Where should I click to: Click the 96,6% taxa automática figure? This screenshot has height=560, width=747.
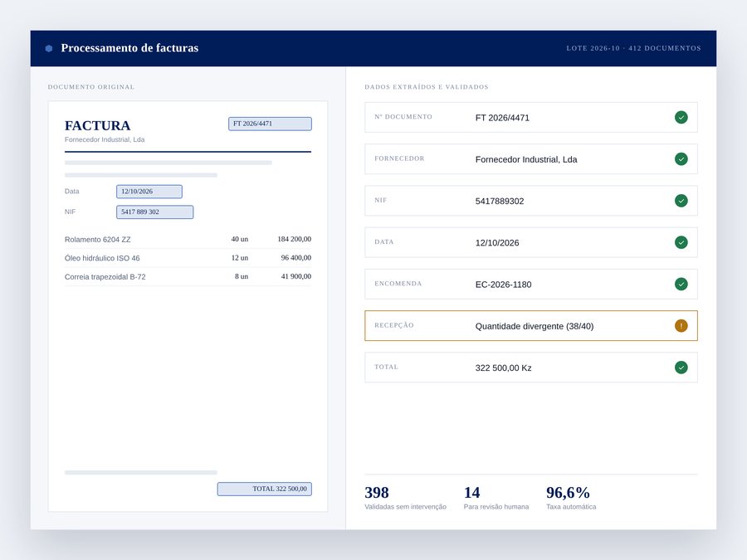[568, 492]
